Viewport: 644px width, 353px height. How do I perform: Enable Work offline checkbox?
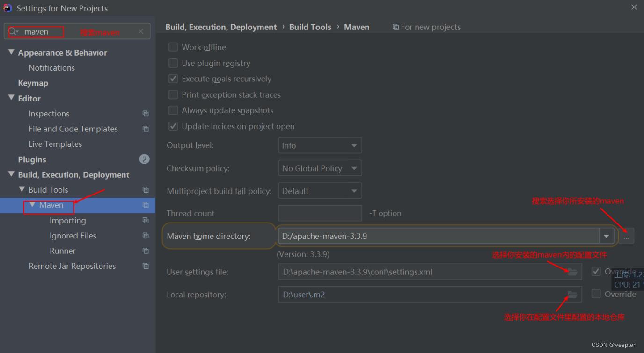pos(173,47)
